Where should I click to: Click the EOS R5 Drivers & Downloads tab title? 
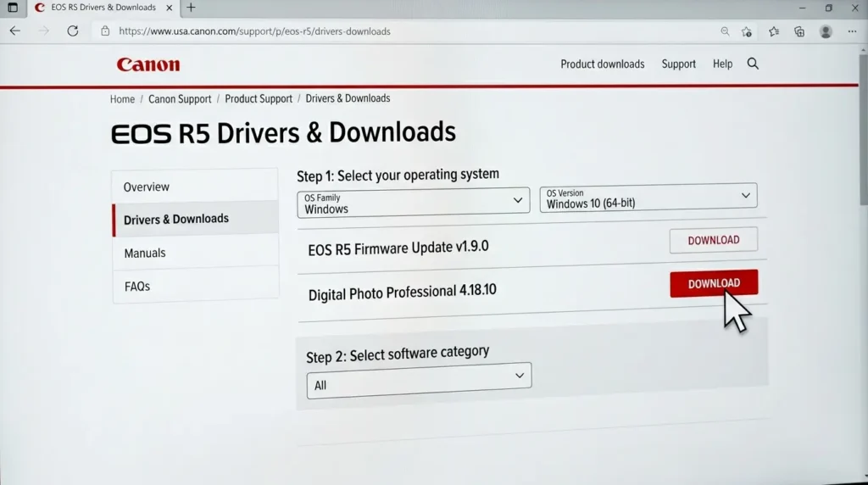tap(103, 7)
